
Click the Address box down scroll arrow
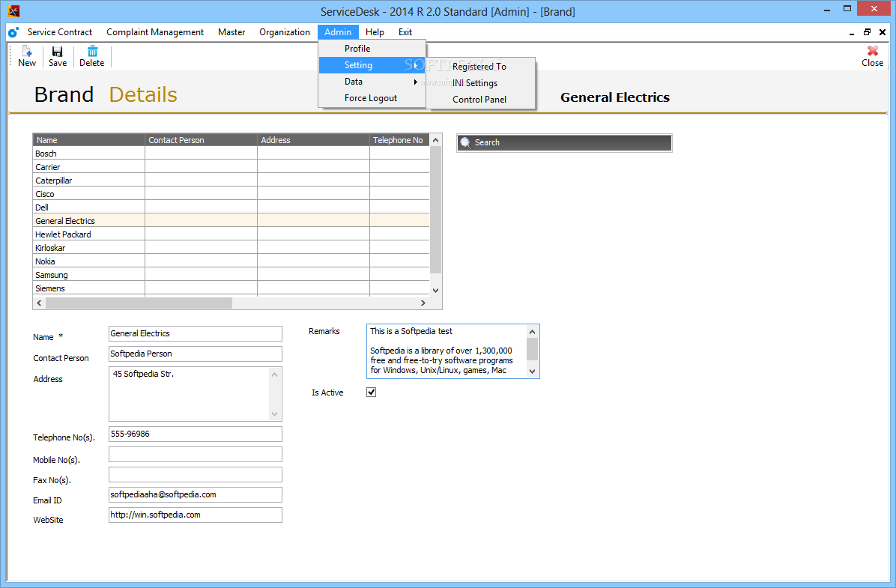tap(274, 413)
